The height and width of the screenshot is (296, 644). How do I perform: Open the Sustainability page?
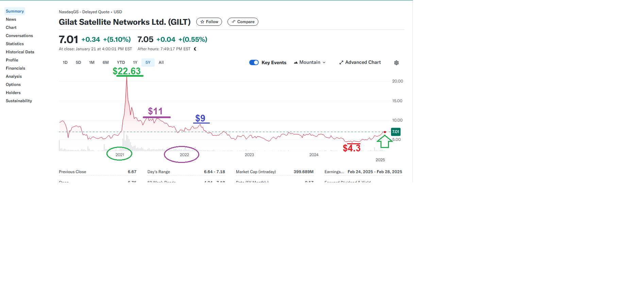(19, 101)
